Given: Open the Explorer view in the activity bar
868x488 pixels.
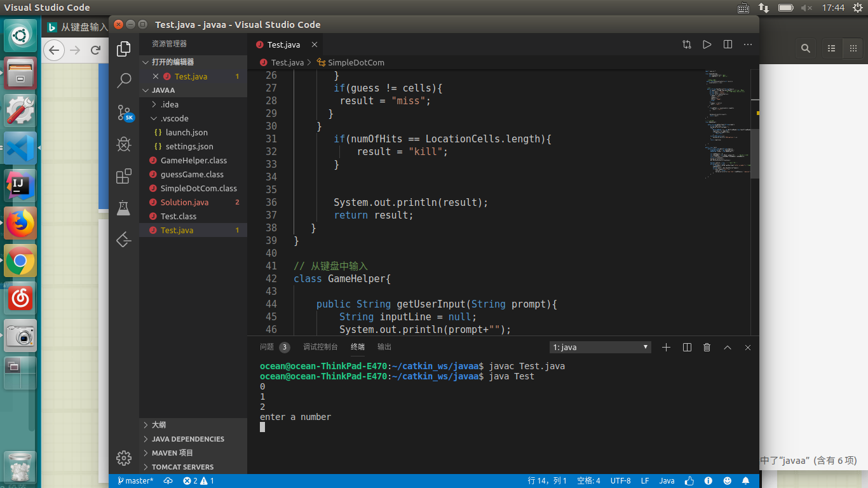Looking at the screenshot, I should click(x=123, y=48).
